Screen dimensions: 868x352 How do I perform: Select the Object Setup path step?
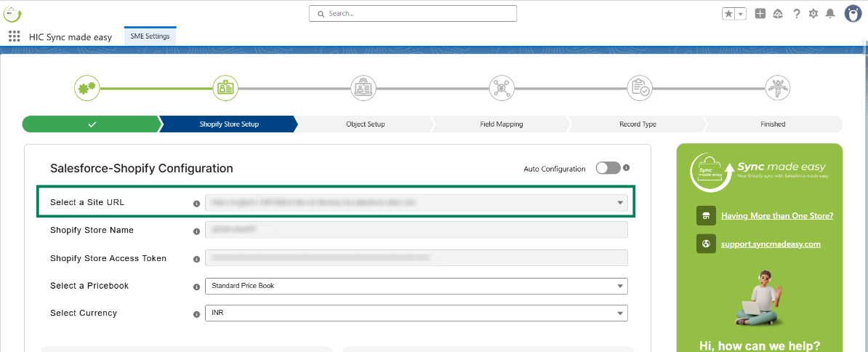coord(365,124)
